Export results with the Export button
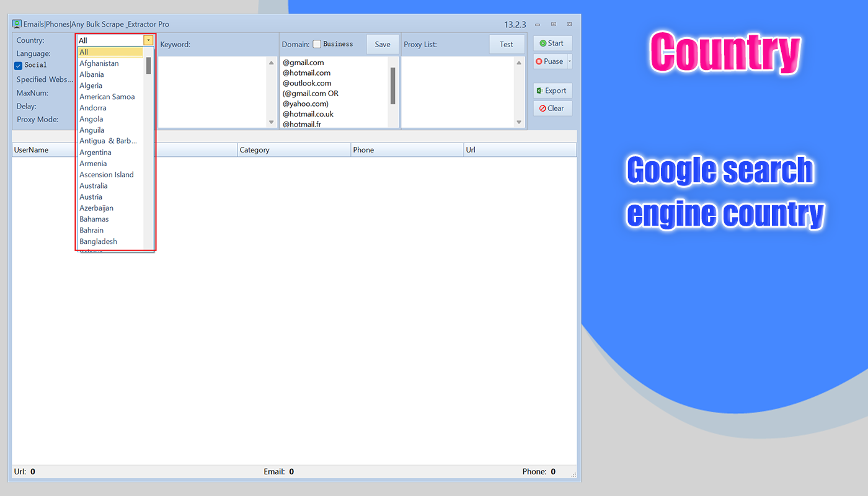Screen dimensions: 868x496 click(x=552, y=91)
